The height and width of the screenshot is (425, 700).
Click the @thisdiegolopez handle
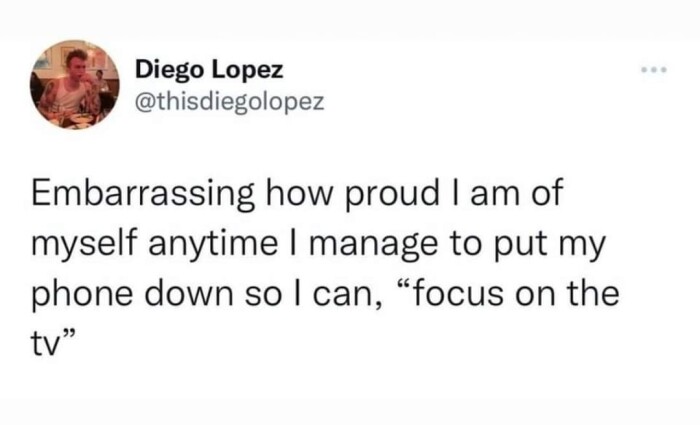pos(228,100)
